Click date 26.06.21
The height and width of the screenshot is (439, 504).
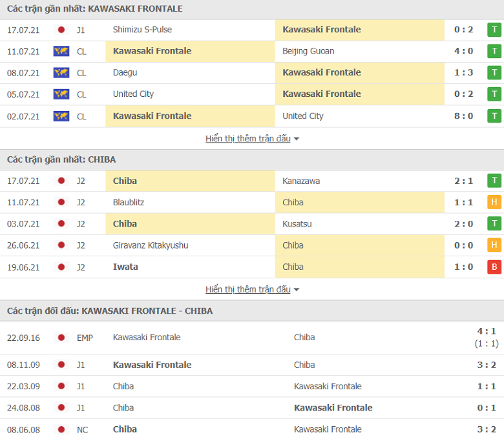(x=23, y=246)
